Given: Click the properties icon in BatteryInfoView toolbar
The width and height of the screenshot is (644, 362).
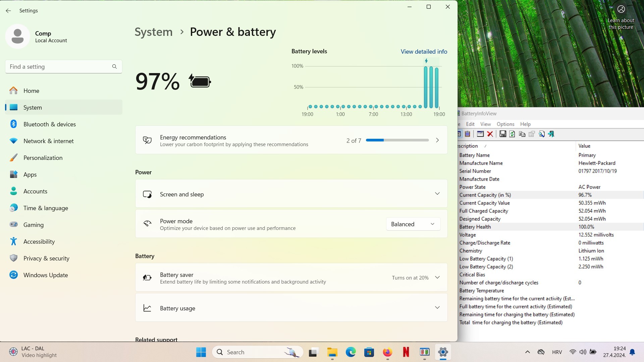Looking at the screenshot, I should 532,134.
